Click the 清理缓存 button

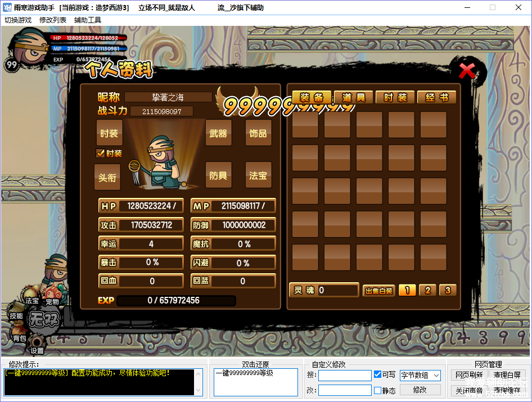507,390
